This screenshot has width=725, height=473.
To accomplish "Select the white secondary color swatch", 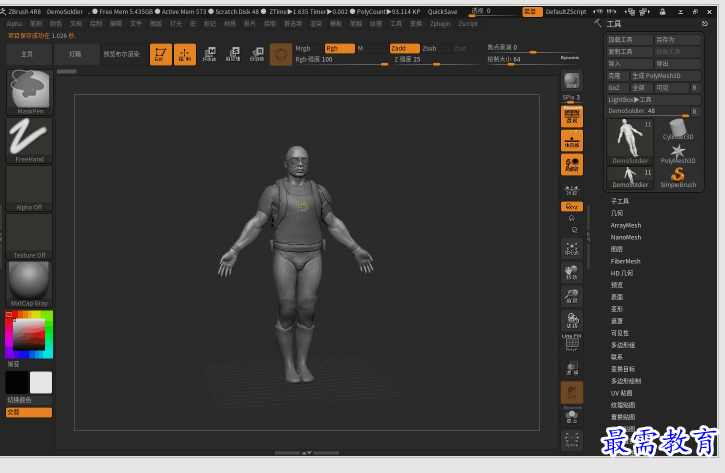I will [41, 382].
